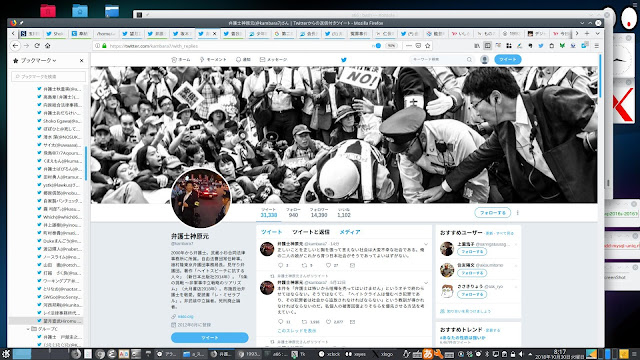
Task: Open the first tweet's options chevron
Action: [426, 244]
